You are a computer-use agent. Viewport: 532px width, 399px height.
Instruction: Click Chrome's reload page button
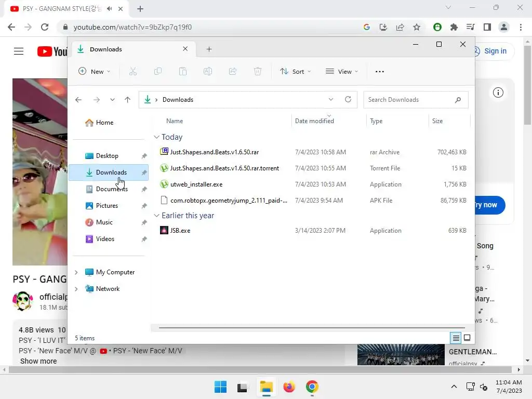(45, 27)
